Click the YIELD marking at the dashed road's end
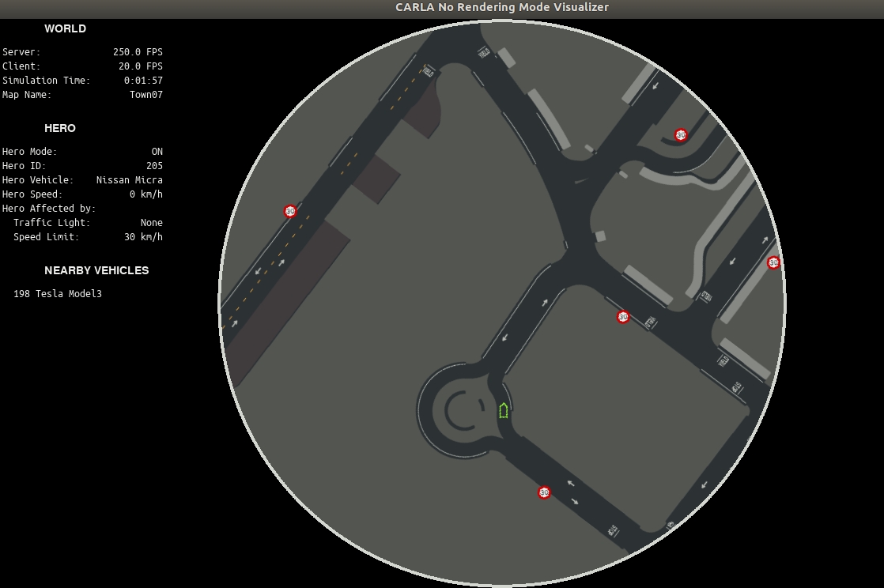The width and height of the screenshot is (884, 588). 429,71
